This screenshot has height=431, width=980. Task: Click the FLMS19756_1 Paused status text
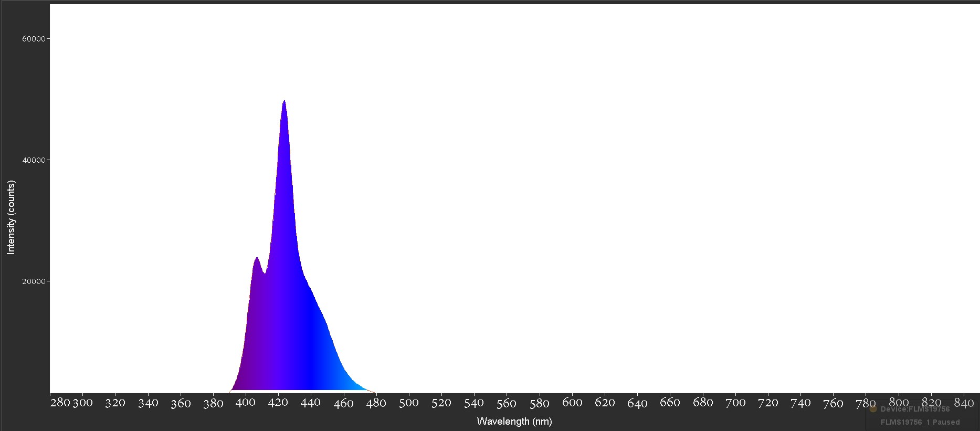[920, 422]
